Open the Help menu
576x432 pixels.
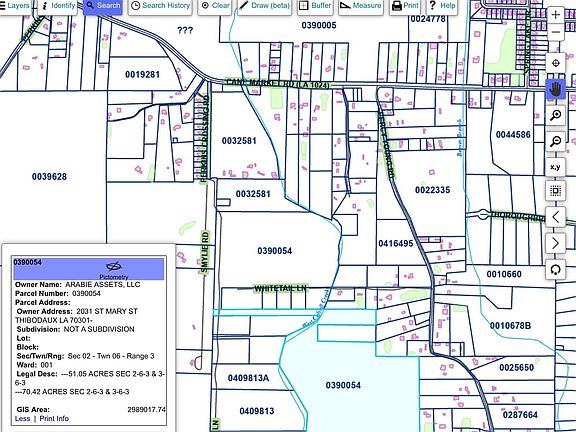coord(442,6)
